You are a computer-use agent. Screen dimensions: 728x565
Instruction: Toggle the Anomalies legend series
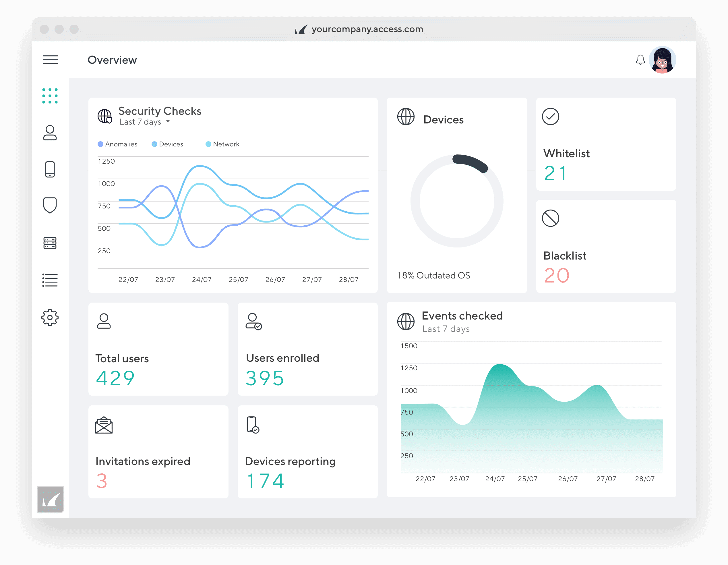[117, 144]
